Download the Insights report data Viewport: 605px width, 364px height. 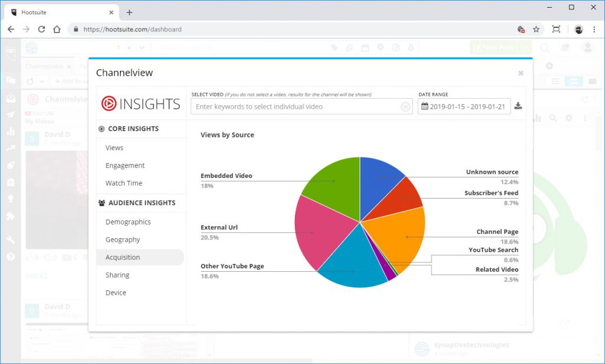coord(518,106)
